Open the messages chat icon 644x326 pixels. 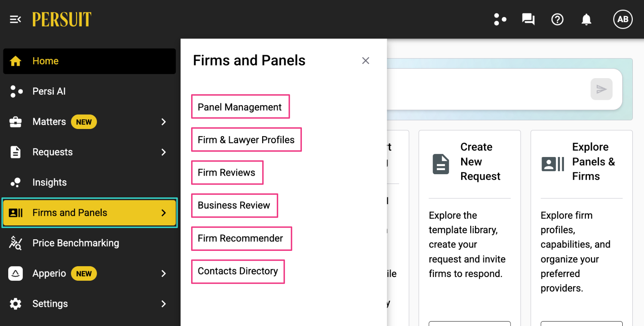coord(528,19)
